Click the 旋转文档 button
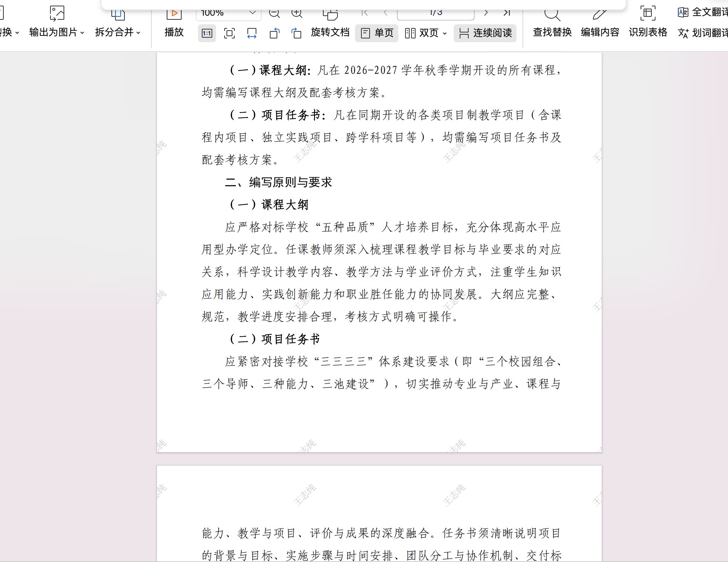Image resolution: width=728 pixels, height=562 pixels. [x=330, y=32]
